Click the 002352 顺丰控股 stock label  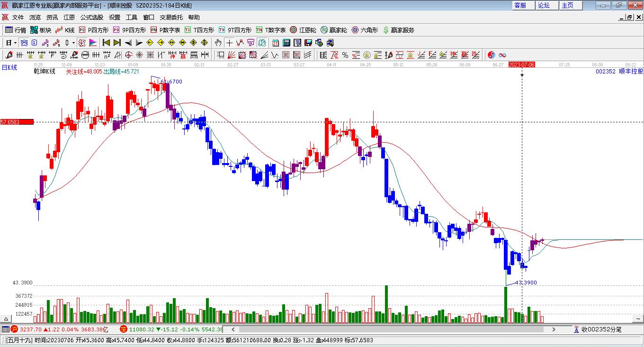pyautogui.click(x=619, y=72)
